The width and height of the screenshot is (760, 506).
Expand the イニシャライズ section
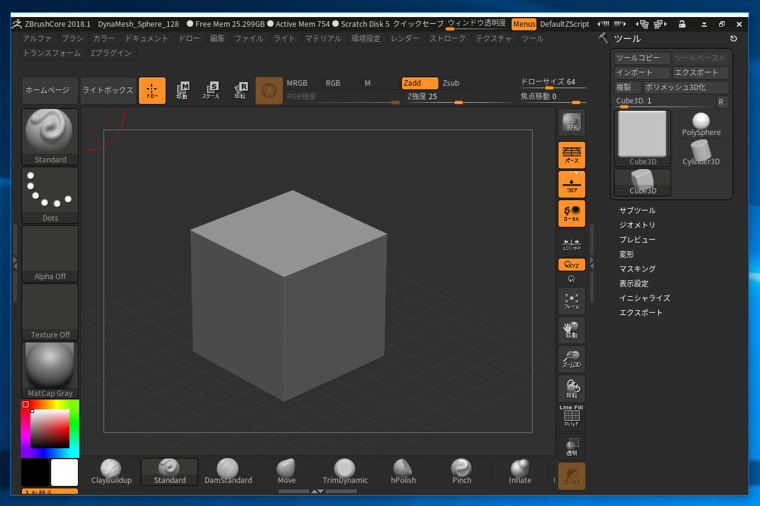(x=644, y=298)
